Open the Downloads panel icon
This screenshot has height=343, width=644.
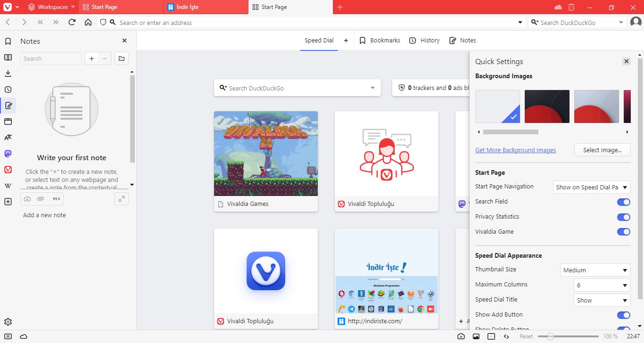[8, 73]
